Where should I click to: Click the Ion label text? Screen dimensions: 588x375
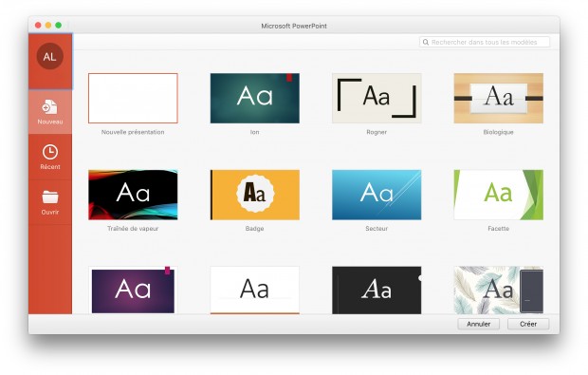coord(254,132)
